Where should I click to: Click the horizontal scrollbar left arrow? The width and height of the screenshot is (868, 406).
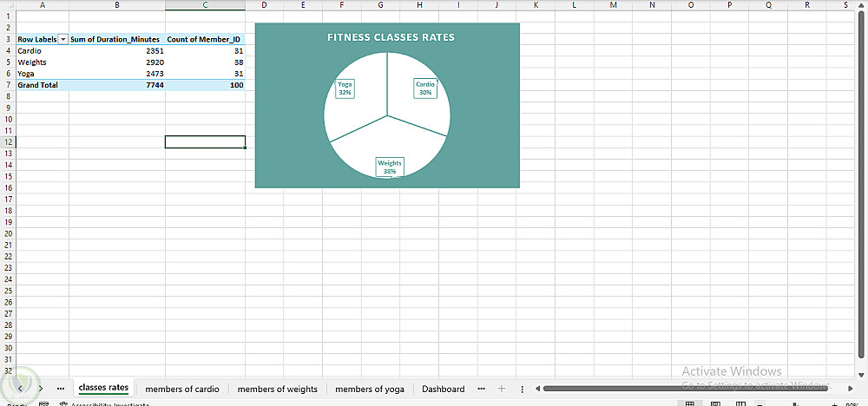point(537,389)
